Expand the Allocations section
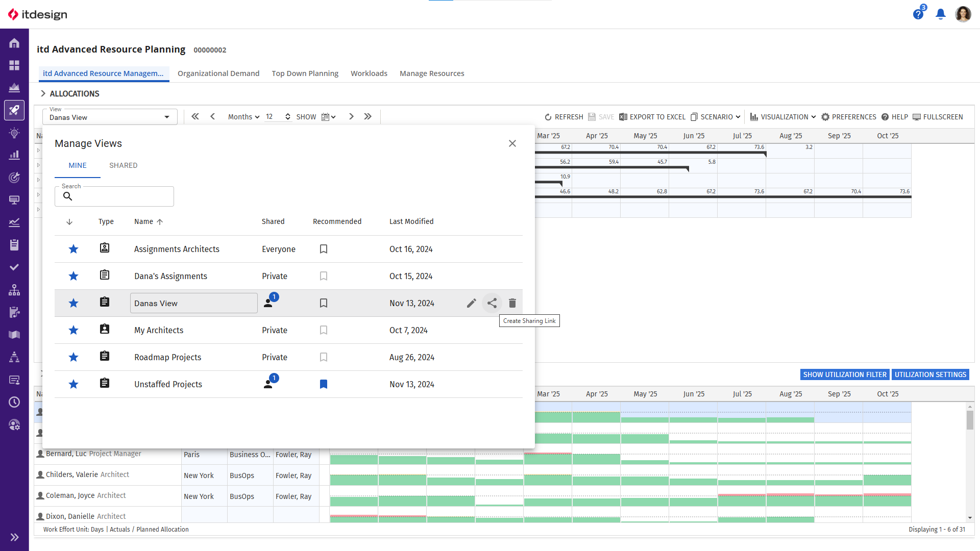Image resolution: width=980 pixels, height=551 pixels. click(43, 93)
